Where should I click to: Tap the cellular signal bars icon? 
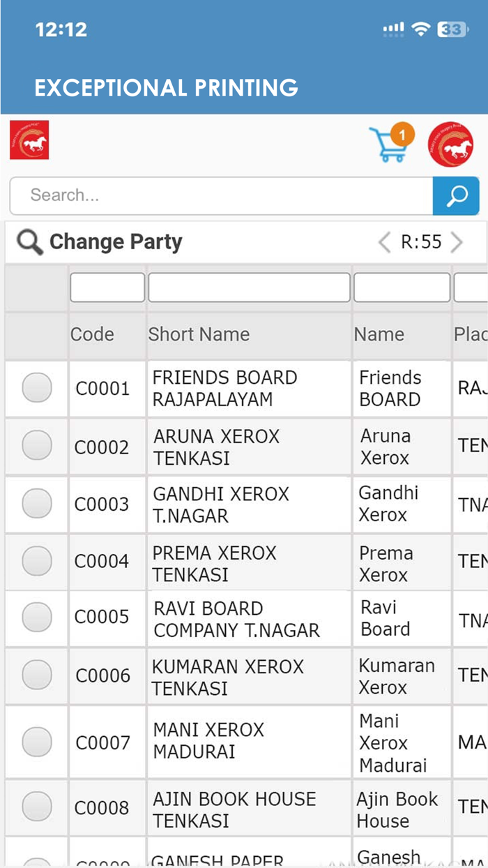393,29
